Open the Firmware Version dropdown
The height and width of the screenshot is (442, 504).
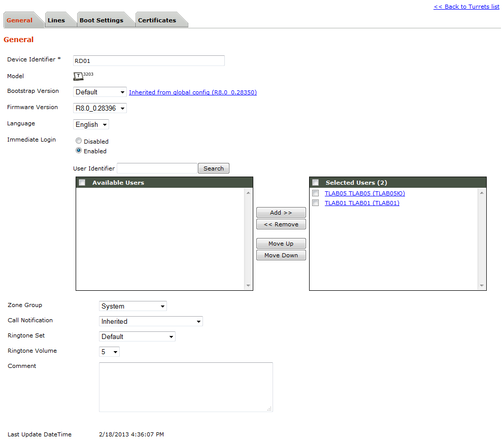click(100, 108)
